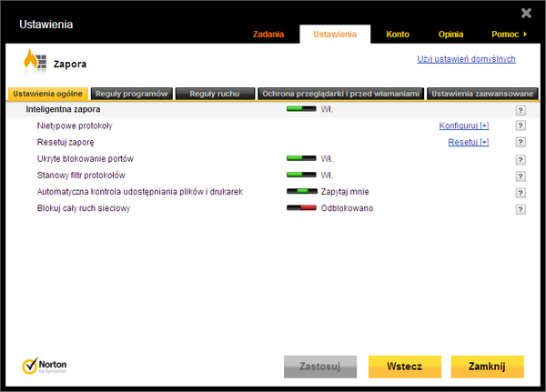This screenshot has width=546, height=392.
Task: Open help for Nietypowe protokoły row
Action: click(x=521, y=126)
